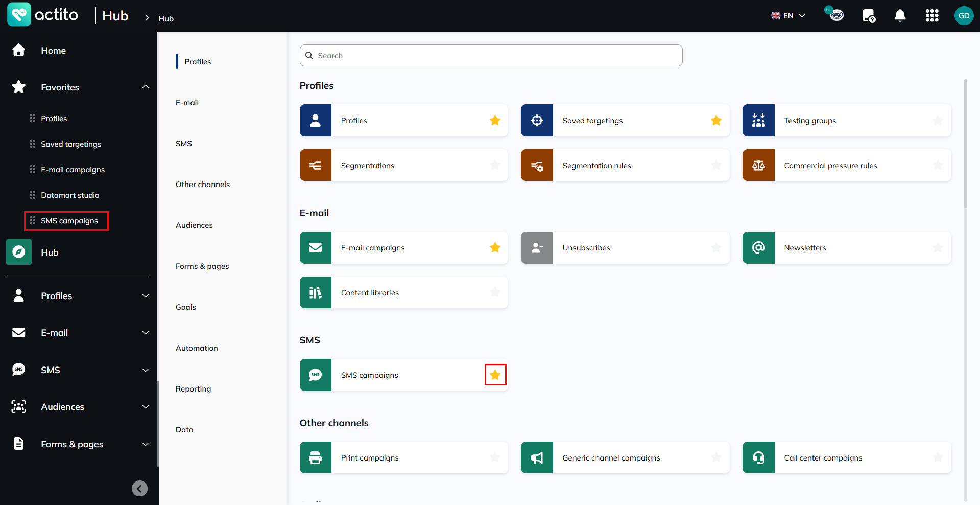Image resolution: width=980 pixels, height=505 pixels.
Task: Open the EN language dropdown
Action: point(788,16)
